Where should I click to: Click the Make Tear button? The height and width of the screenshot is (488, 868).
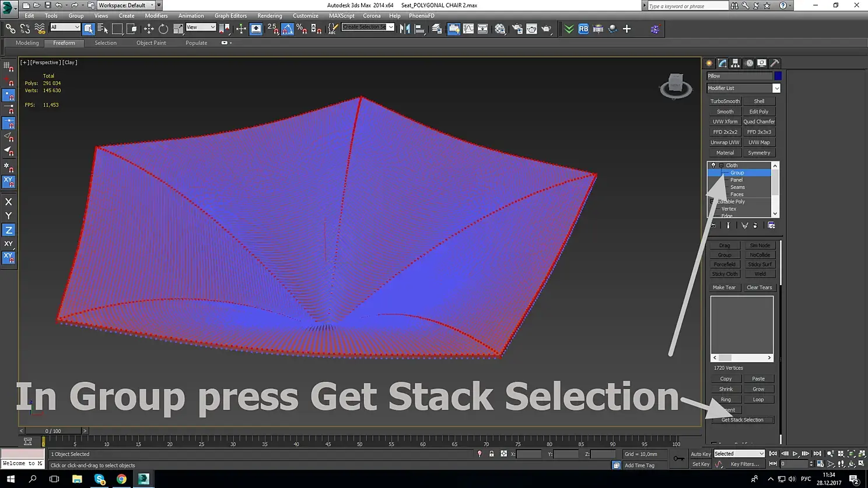(724, 287)
